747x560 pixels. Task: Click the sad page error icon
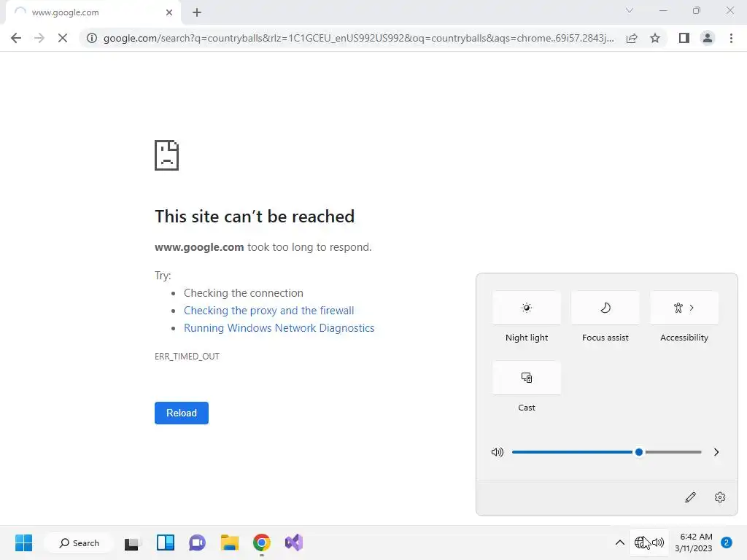167,155
